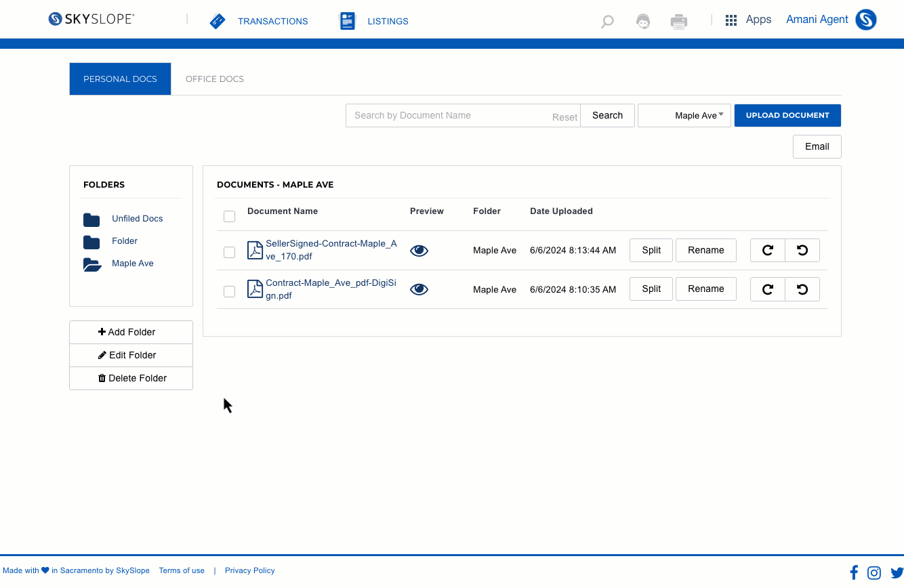Viewport: 904px width, 588px height.
Task: Click the SkySlope logo
Action: click(x=91, y=19)
